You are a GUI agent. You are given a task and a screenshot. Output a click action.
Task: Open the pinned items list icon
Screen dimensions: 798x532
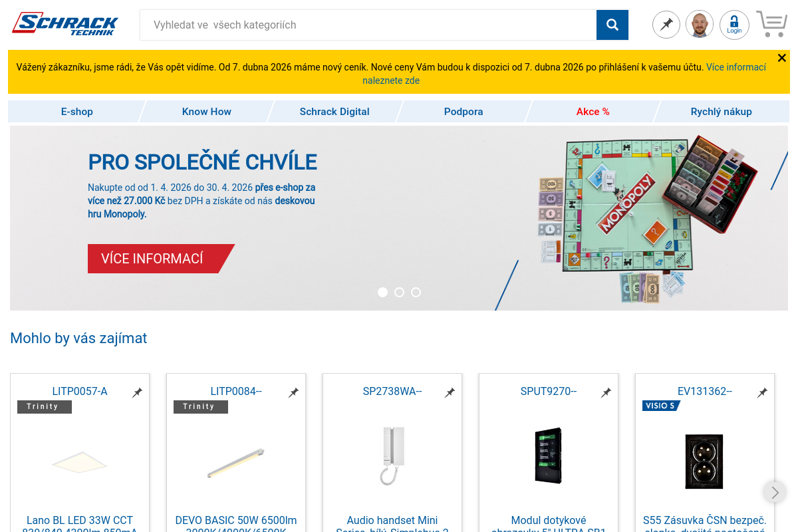tap(666, 25)
